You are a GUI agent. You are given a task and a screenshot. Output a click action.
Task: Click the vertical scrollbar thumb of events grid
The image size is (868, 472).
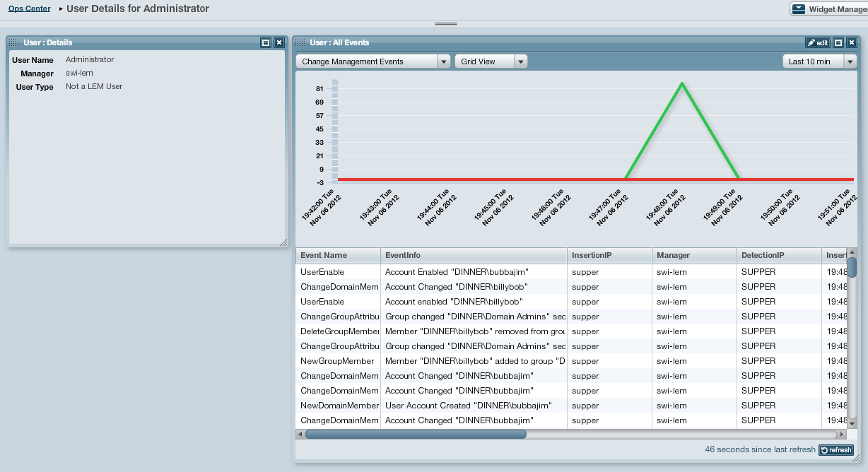pyautogui.click(x=852, y=267)
